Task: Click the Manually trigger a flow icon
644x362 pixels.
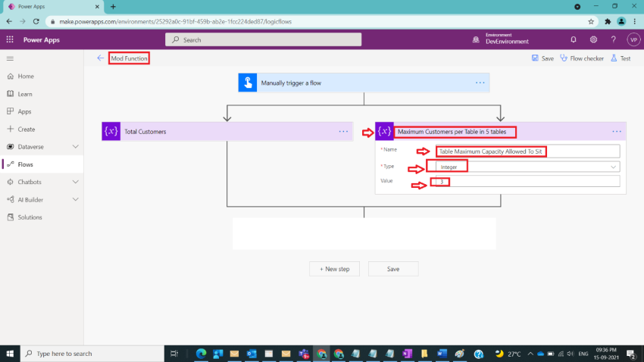Action: 248,83
